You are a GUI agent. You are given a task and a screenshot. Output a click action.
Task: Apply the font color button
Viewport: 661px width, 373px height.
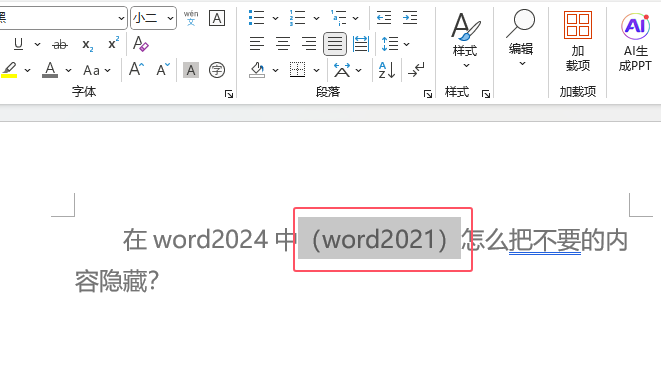tap(50, 70)
